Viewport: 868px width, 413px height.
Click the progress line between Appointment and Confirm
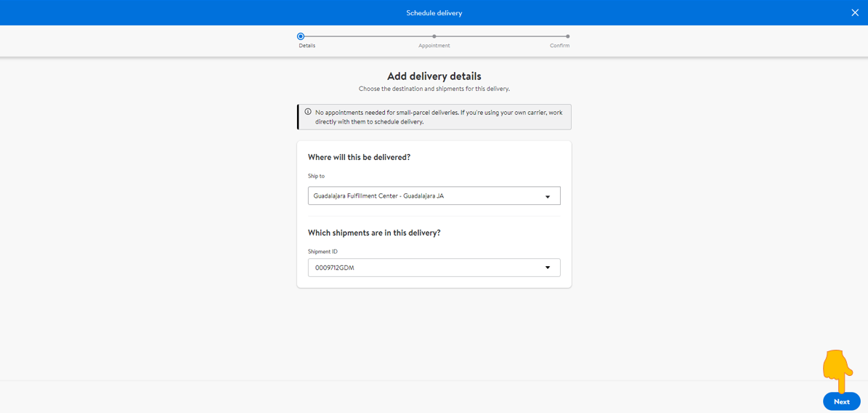pos(501,36)
